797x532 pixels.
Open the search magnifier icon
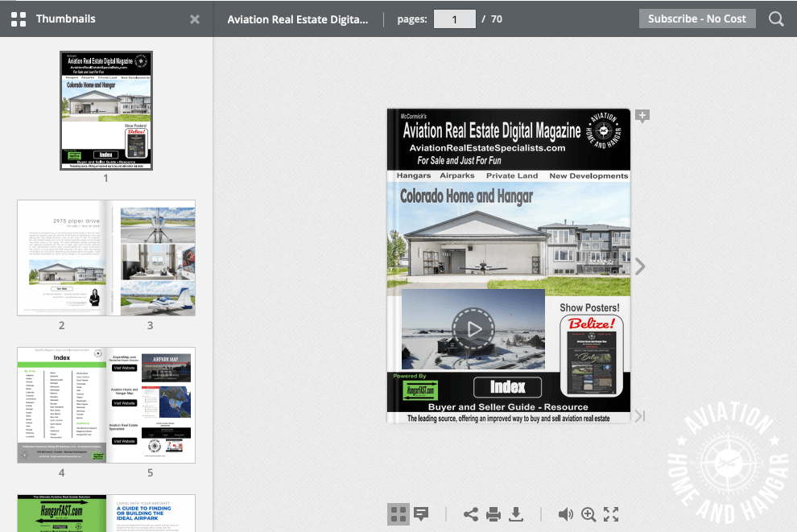tap(775, 19)
